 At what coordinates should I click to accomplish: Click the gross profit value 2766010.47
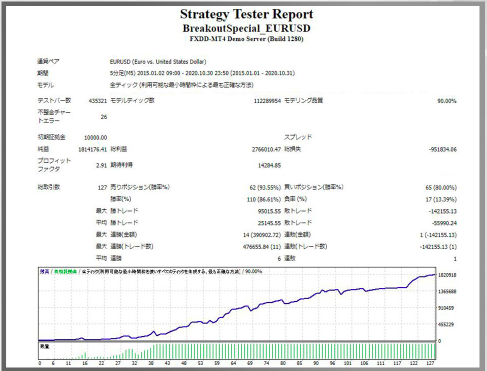pos(266,149)
